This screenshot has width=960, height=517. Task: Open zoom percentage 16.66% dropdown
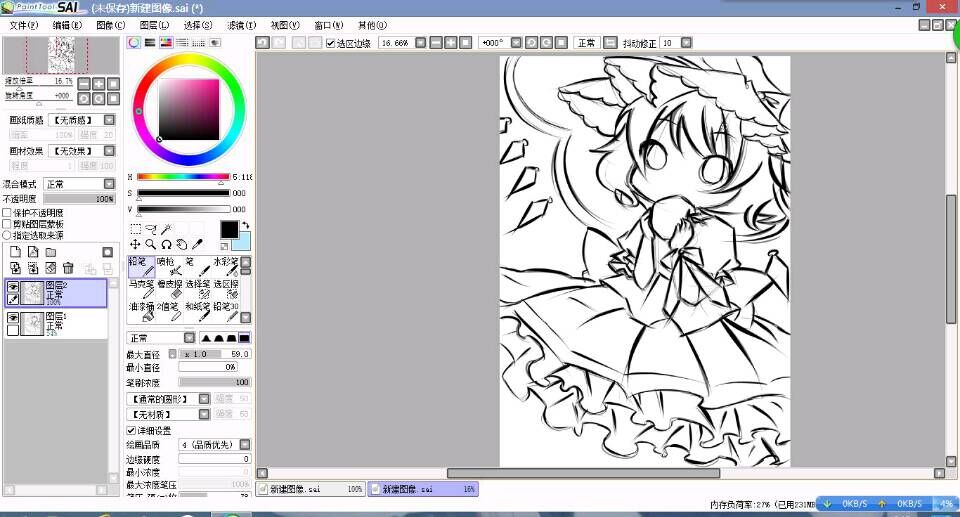tap(420, 43)
